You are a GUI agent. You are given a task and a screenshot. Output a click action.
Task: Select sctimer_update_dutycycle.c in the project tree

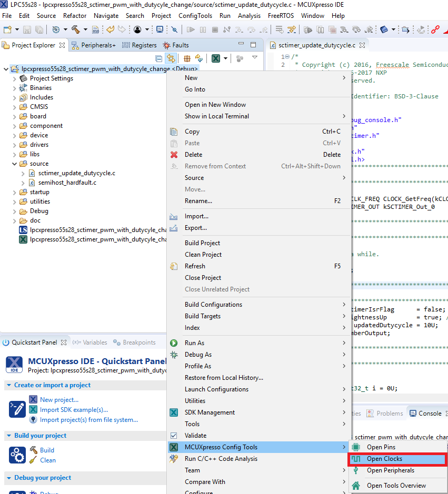(x=76, y=173)
